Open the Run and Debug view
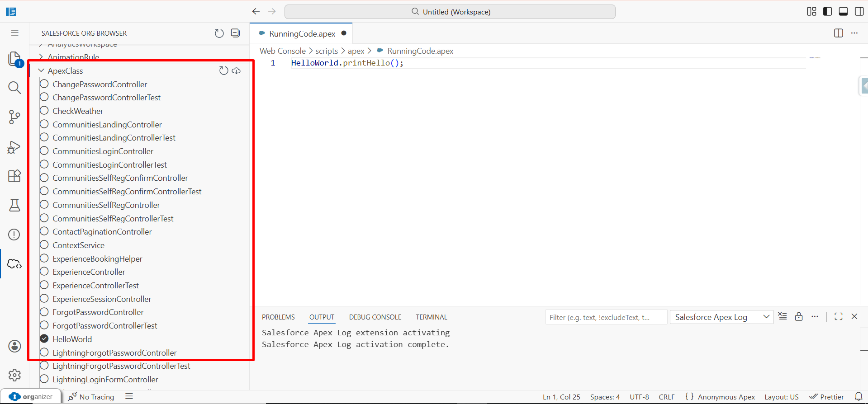This screenshot has width=868, height=404. click(x=14, y=147)
